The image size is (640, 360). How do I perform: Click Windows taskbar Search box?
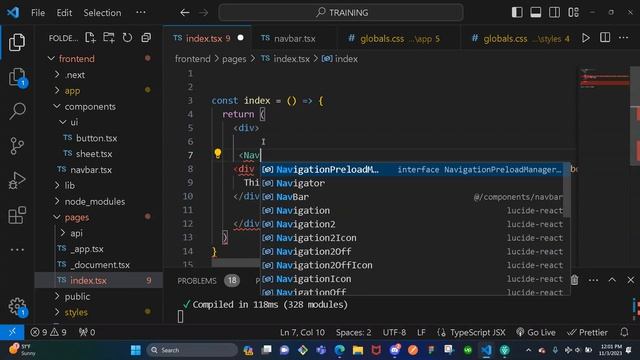(192, 350)
